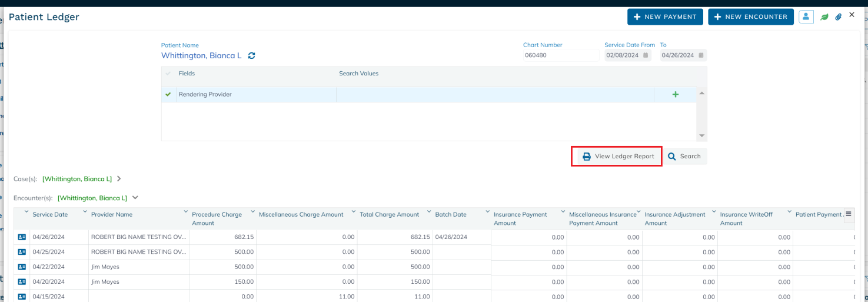Close the Patient Ledger window

pos(852,15)
